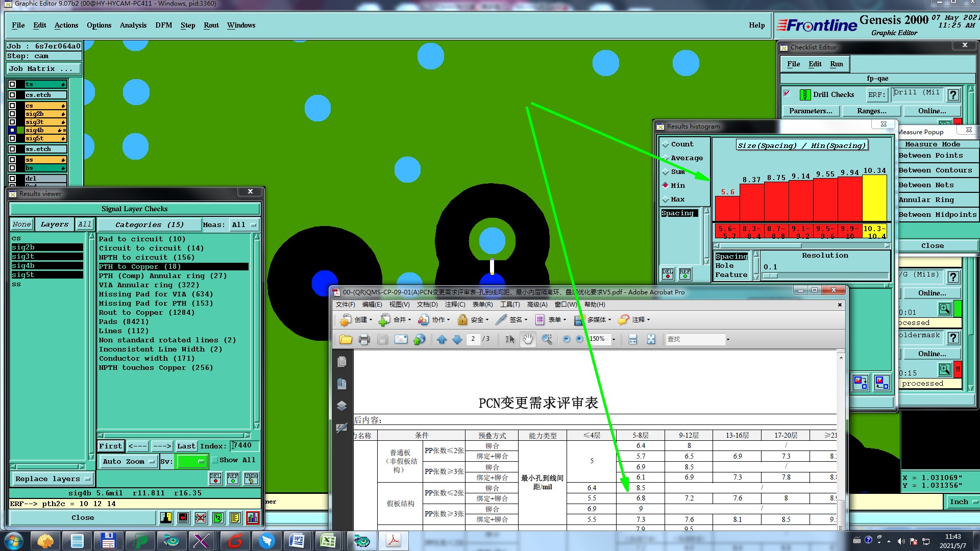Click Acrobat zoom in plus icon
Image resolution: width=980 pixels, height=551 pixels.
579,339
